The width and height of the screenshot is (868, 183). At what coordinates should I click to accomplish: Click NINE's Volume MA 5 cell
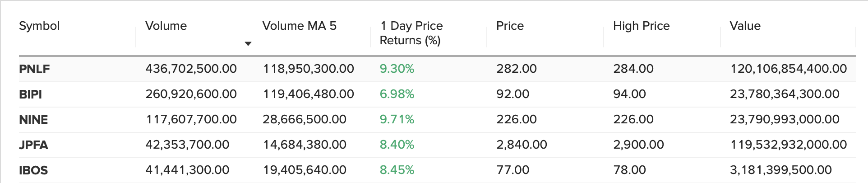point(304,119)
